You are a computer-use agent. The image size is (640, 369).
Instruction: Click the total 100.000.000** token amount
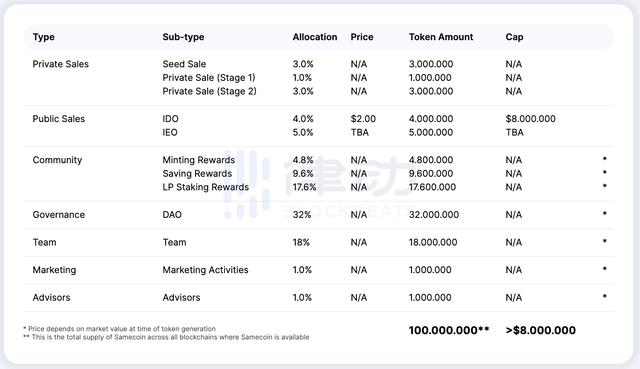click(x=449, y=330)
